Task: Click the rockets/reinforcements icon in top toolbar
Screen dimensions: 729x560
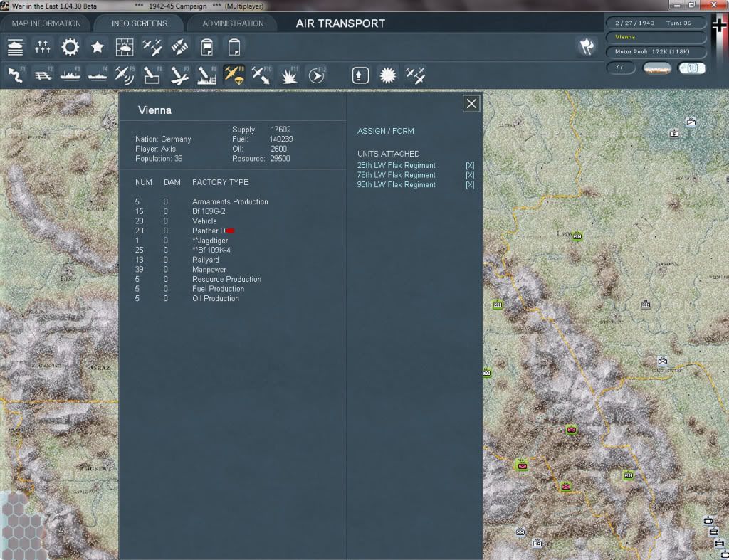Action: pyautogui.click(x=179, y=48)
